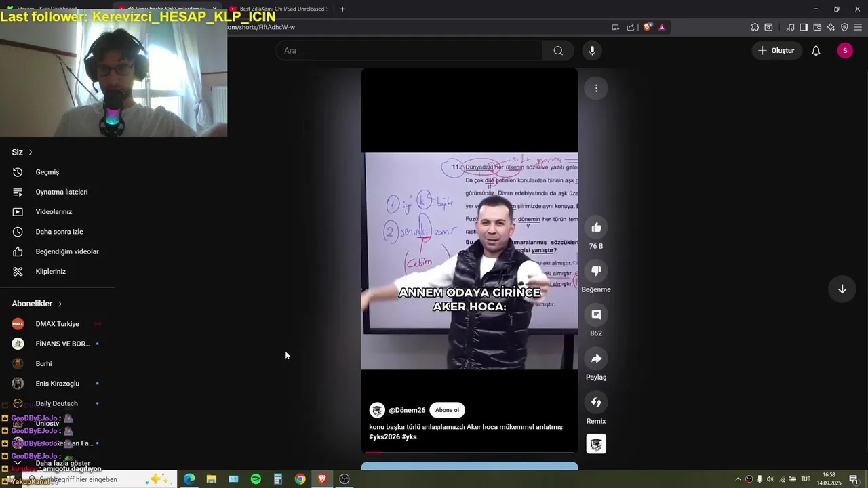Go to the next short with the down arrow
This screenshot has height=488, width=868.
coord(842,289)
